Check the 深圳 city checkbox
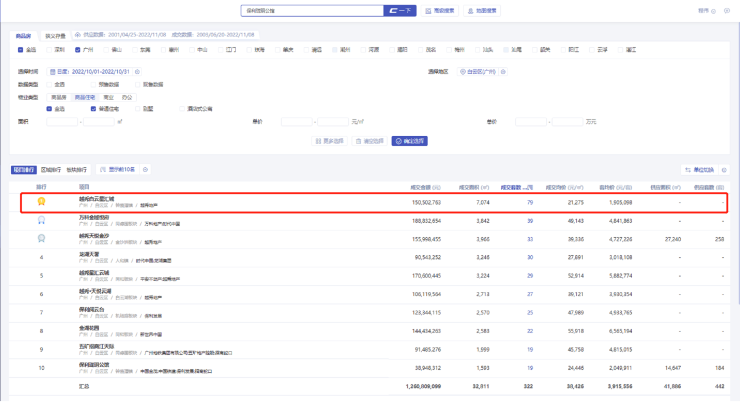The height and width of the screenshot is (406, 740). (x=49, y=48)
